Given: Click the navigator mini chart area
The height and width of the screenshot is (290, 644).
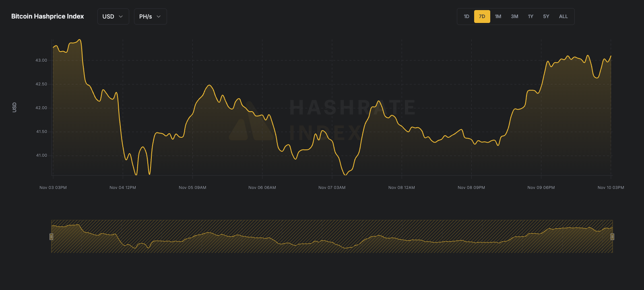Looking at the screenshot, I should pos(332,236).
